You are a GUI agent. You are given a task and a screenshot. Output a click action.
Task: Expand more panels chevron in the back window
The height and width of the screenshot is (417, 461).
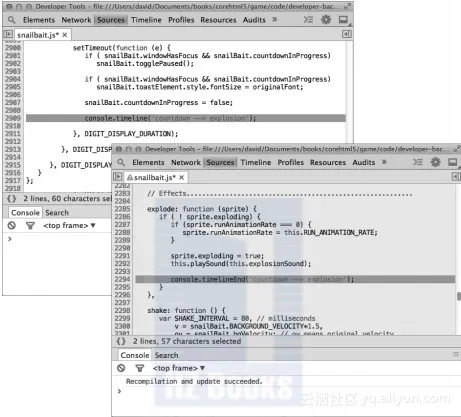(x=275, y=20)
